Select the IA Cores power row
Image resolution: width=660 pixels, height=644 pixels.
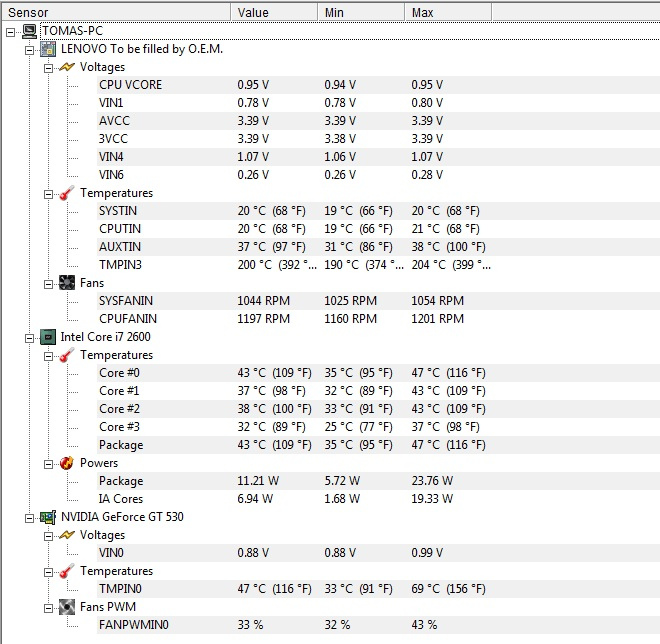[378, 499]
